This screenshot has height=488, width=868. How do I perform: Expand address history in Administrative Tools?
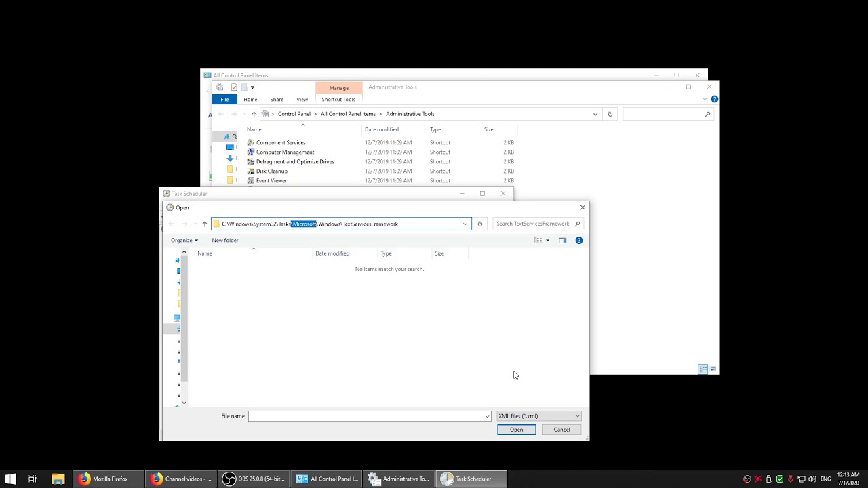[595, 114]
